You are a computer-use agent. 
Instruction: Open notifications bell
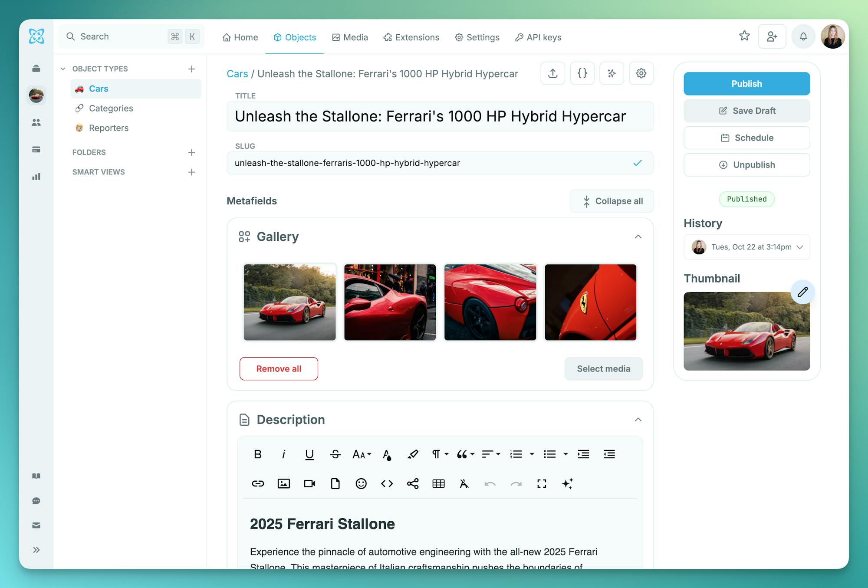tap(803, 36)
